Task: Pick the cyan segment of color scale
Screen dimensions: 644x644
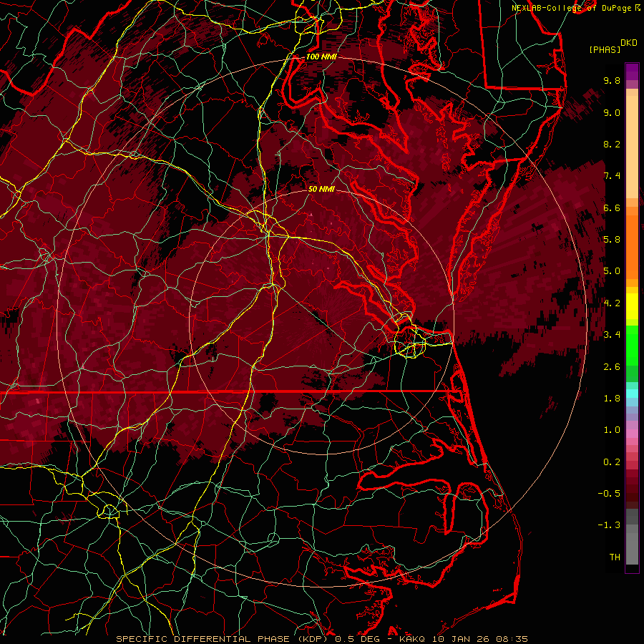Action: point(632,394)
